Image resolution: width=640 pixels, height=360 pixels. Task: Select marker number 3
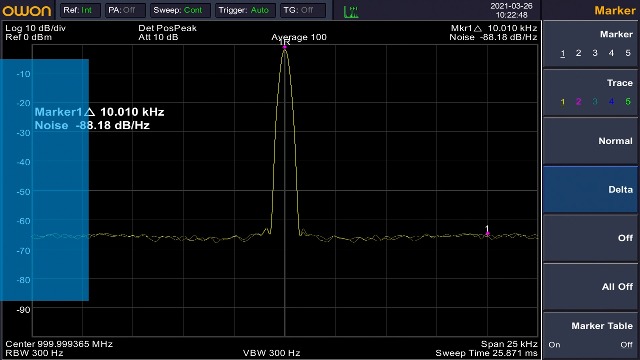coord(595,53)
